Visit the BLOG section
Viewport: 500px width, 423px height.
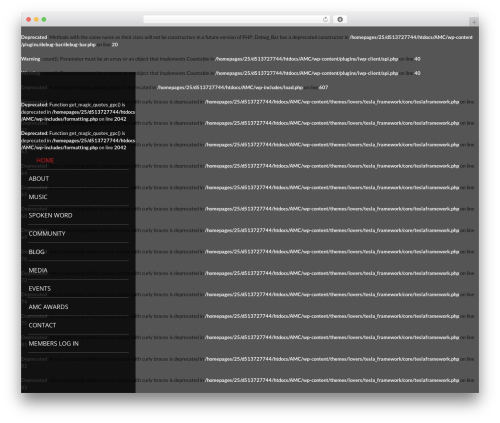[x=36, y=252]
